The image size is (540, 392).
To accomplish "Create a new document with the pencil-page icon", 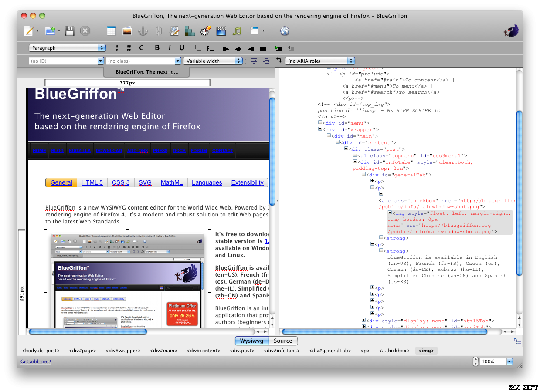I will (x=29, y=31).
